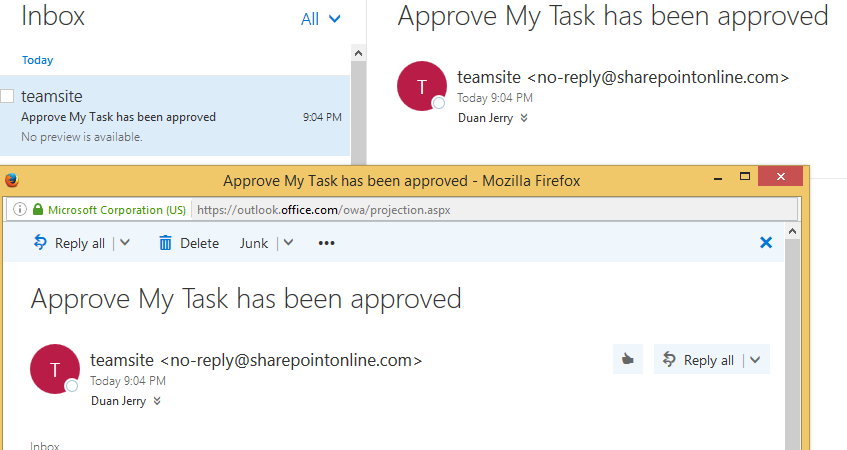The width and height of the screenshot is (847, 450).
Task: Expand Reply all options beside sender
Action: 755,360
